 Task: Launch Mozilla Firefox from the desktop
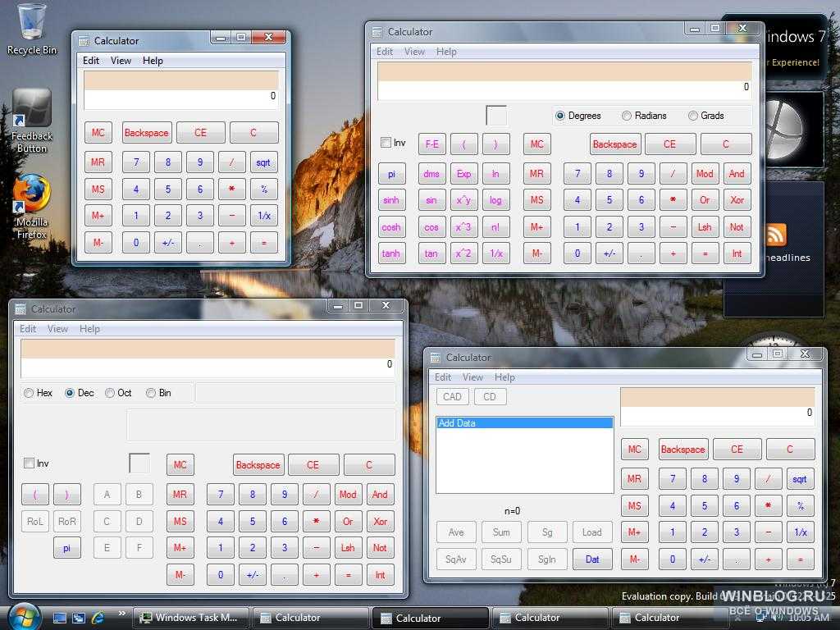pyautogui.click(x=32, y=206)
